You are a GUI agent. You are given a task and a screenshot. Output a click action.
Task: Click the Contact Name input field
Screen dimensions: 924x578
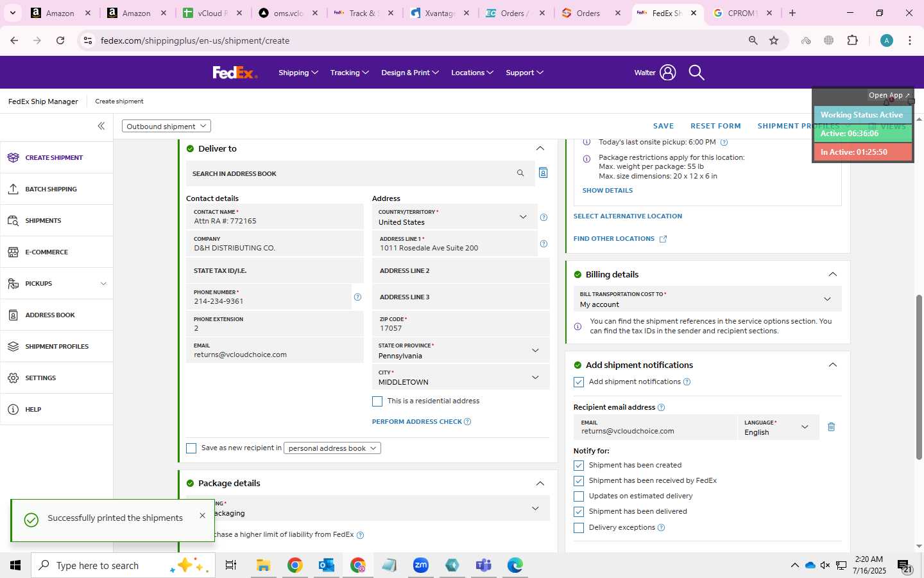point(275,217)
